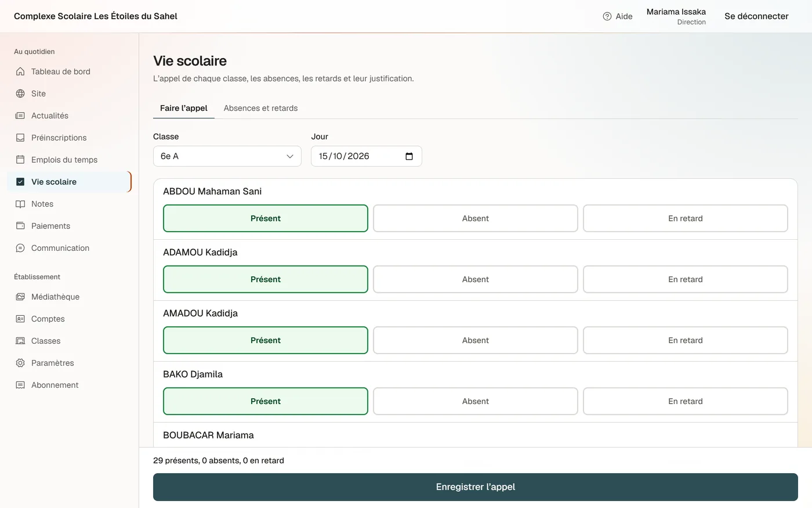The image size is (812, 508).
Task: Click the Notes book icon
Action: (x=20, y=204)
